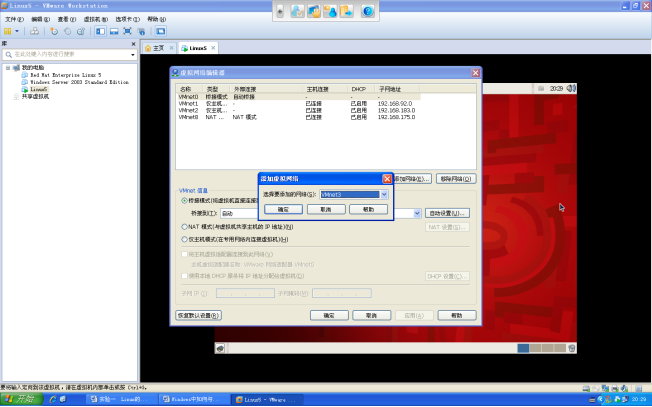Select the VMnet0 row in network list
The height and width of the screenshot is (407, 652).
click(x=299, y=96)
